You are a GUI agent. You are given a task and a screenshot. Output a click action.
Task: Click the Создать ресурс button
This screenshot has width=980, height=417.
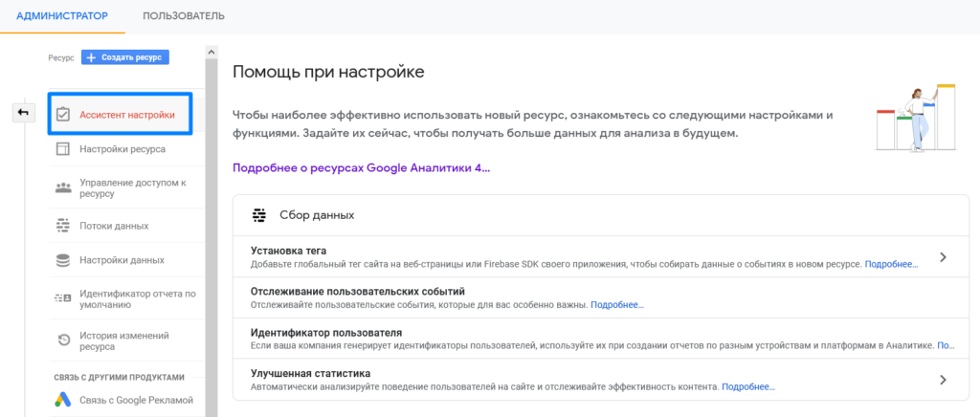pos(125,57)
